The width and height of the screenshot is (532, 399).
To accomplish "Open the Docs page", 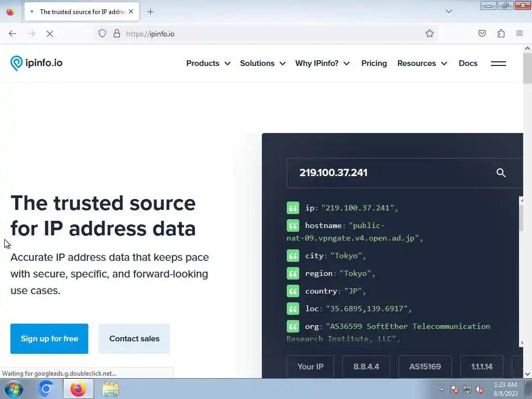I will tap(468, 63).
